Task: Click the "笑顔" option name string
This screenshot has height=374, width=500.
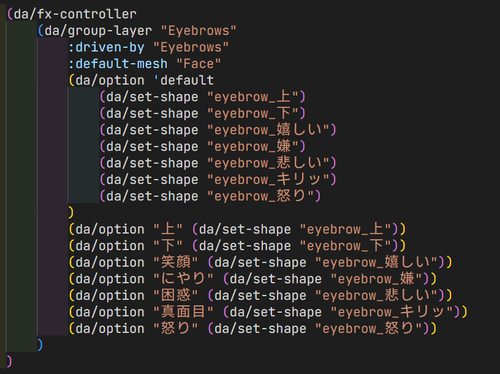Action: (175, 262)
